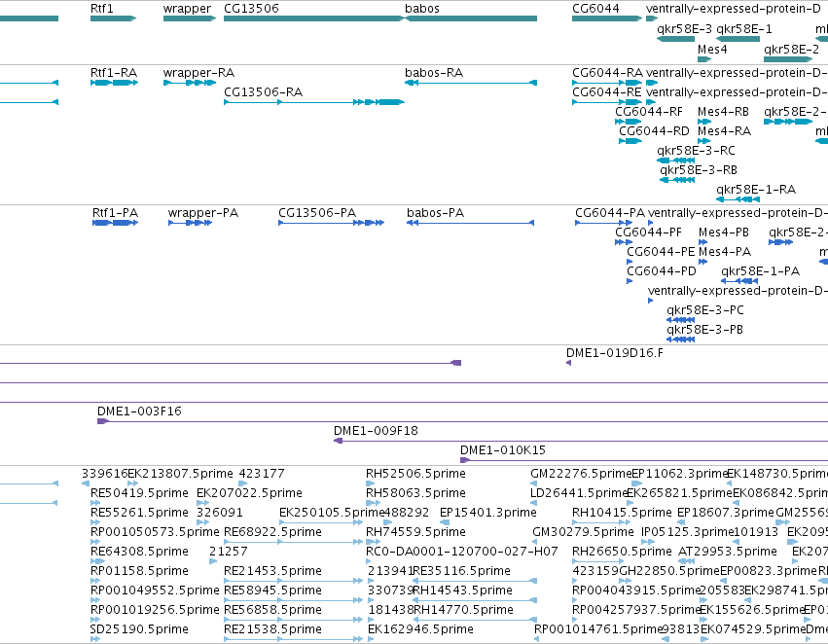Screen dimensions: 828x644
Task: Click the qkr58E-3-PB protein
Action: click(680, 340)
